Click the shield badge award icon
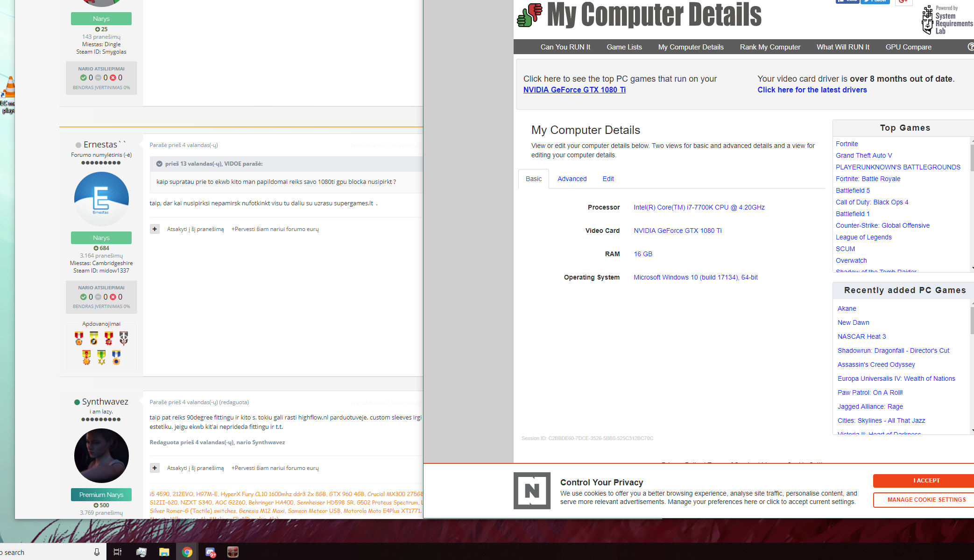The image size is (974, 560). coord(124,338)
